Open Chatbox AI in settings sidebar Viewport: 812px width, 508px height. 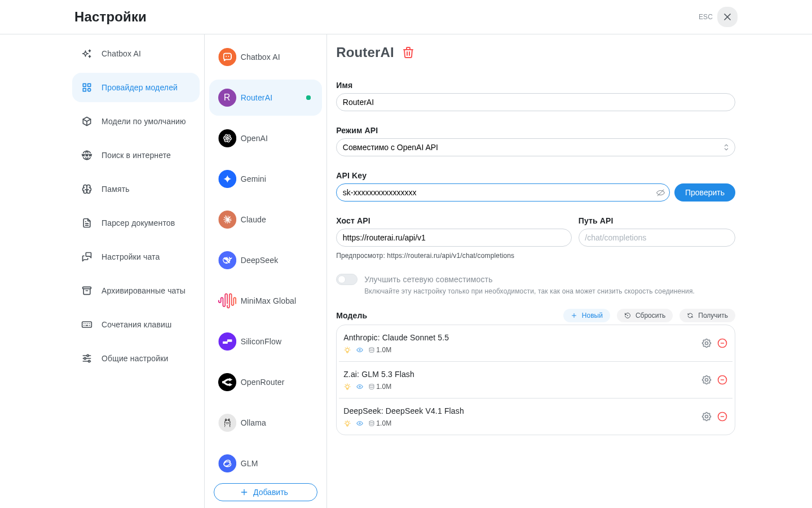(136, 54)
